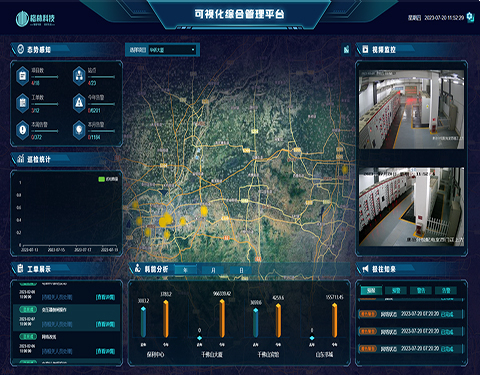Click the megaphone icon in alert panel header
Viewport: 480px width, 375px height.
point(365,269)
